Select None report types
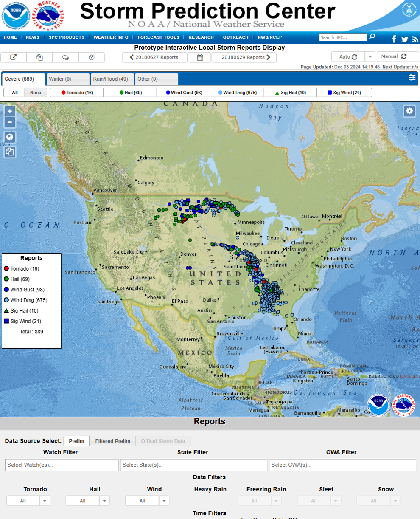The image size is (420, 519). coord(36,93)
